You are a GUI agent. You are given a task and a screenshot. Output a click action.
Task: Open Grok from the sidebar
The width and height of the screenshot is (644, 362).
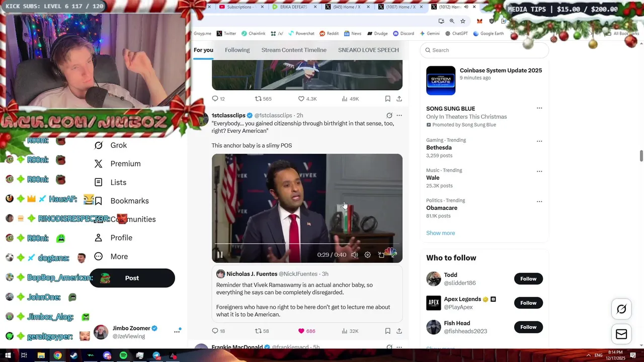(111, 145)
